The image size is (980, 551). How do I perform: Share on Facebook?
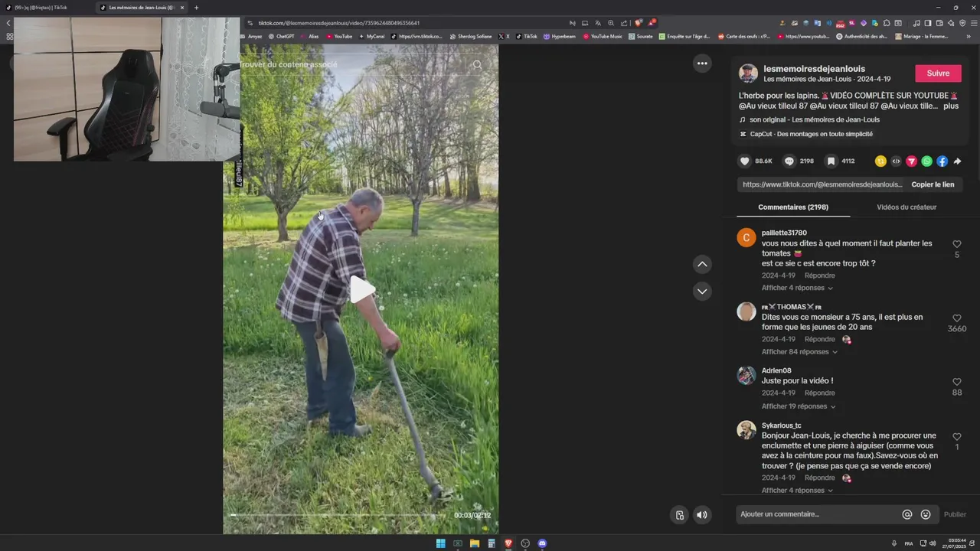pos(942,161)
